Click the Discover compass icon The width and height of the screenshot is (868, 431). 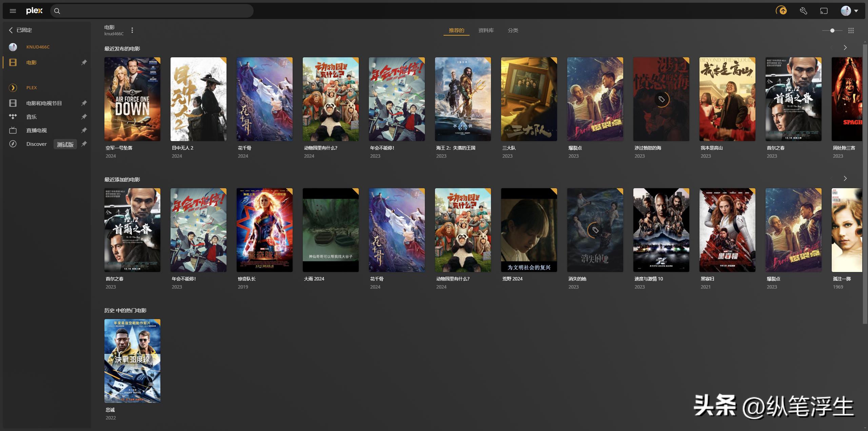coord(13,144)
